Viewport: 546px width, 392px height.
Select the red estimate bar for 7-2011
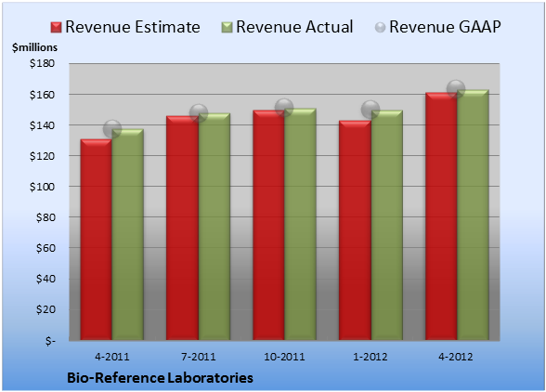pyautogui.click(x=182, y=229)
